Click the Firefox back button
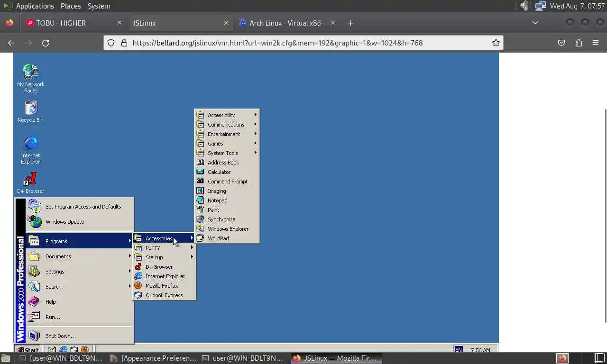The height and width of the screenshot is (364, 607). click(11, 43)
